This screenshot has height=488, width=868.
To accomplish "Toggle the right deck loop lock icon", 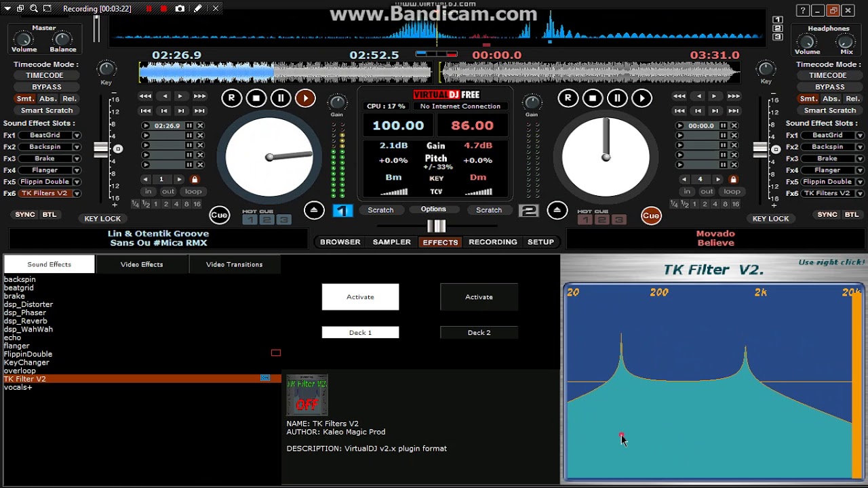I will pos(733,180).
